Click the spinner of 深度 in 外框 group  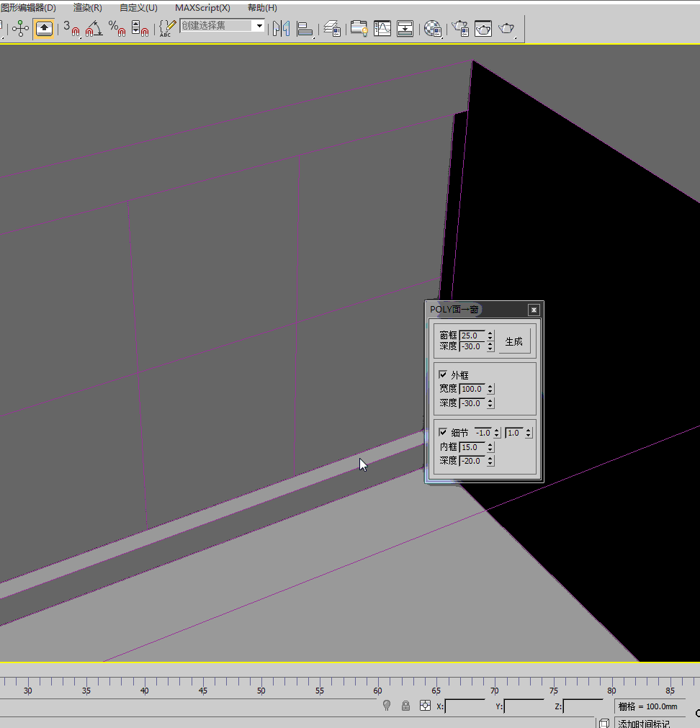(x=490, y=403)
